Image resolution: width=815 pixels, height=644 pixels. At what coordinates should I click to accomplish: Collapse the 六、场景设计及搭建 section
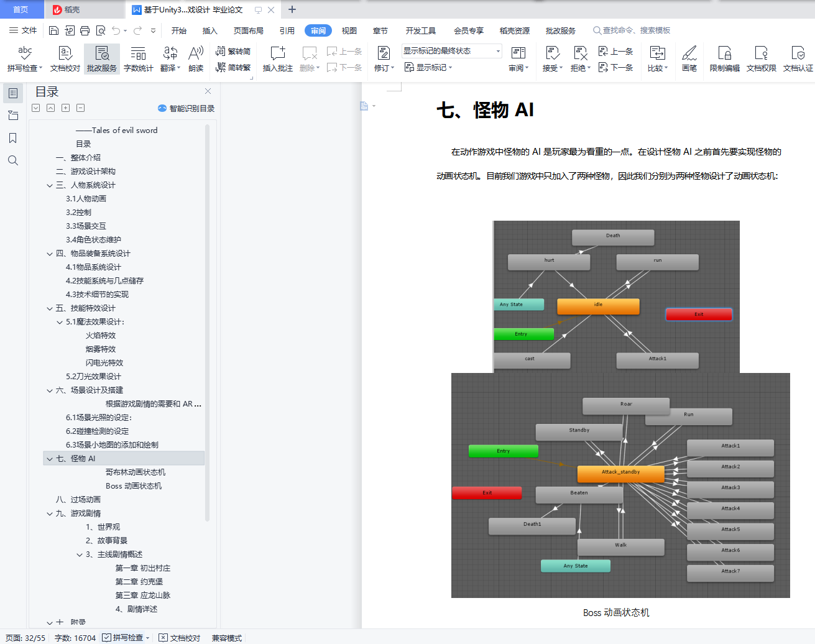[x=50, y=390]
